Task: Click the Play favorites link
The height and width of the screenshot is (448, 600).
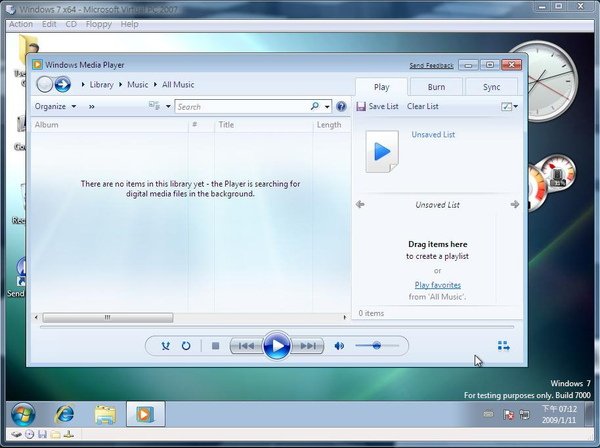Action: coord(437,285)
